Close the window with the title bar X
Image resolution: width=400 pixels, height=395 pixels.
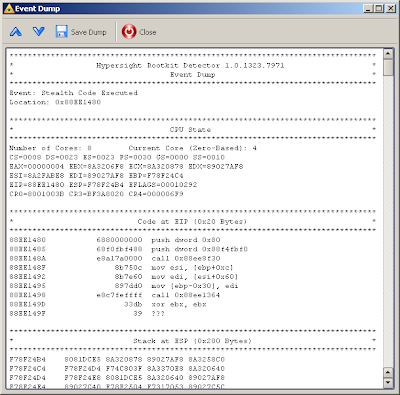(x=391, y=9)
